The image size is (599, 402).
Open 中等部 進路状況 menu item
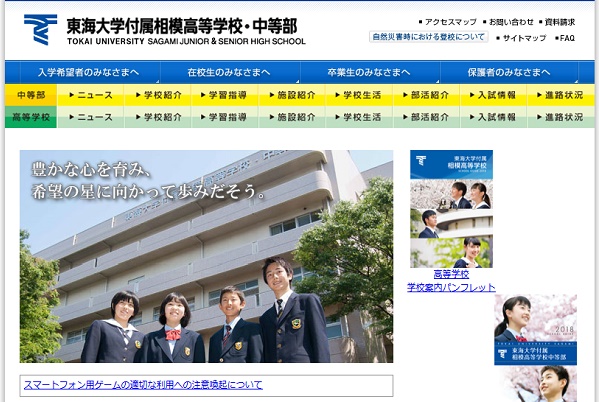click(560, 95)
